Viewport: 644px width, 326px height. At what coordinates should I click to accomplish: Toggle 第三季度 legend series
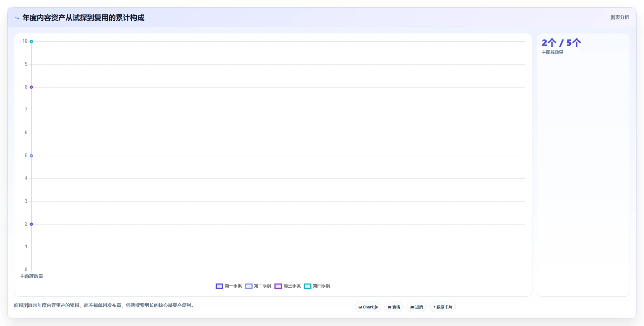click(287, 286)
